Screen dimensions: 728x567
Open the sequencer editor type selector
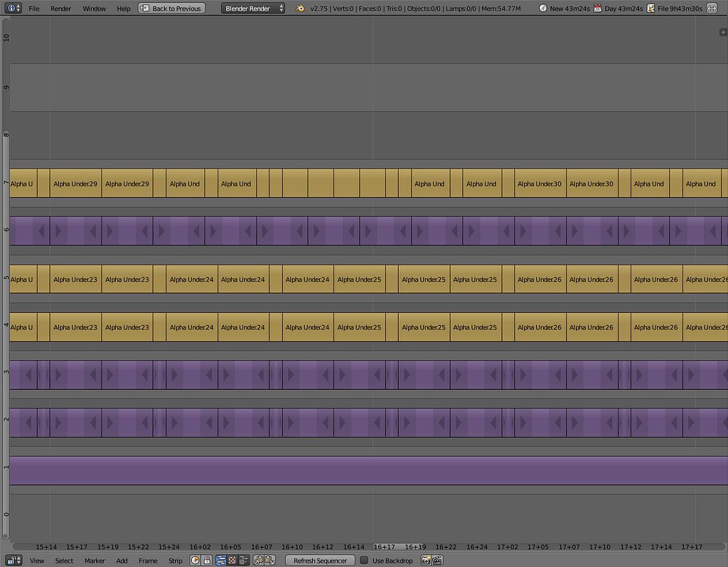click(x=14, y=561)
